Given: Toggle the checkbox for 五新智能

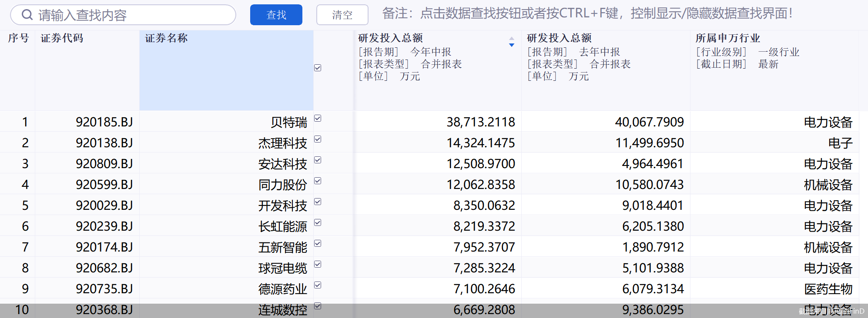Looking at the screenshot, I should point(318,243).
